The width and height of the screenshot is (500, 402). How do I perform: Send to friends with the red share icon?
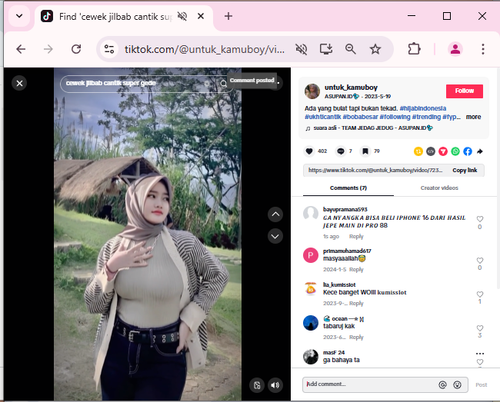(x=443, y=151)
